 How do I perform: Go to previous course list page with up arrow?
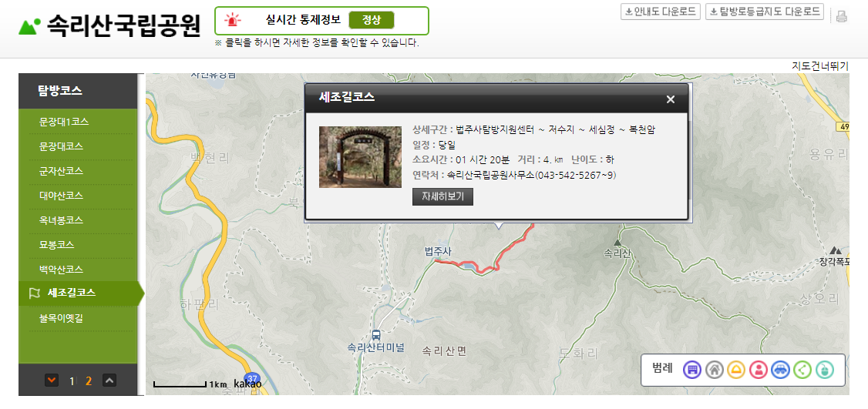pos(109,381)
